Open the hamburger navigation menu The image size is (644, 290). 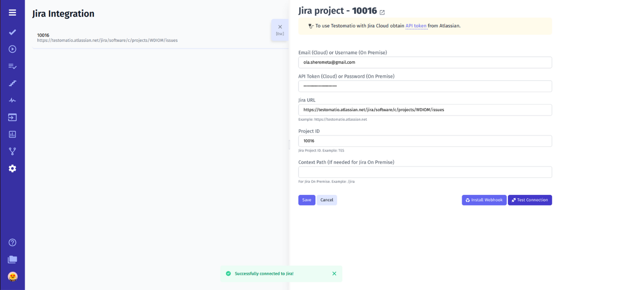pyautogui.click(x=12, y=12)
